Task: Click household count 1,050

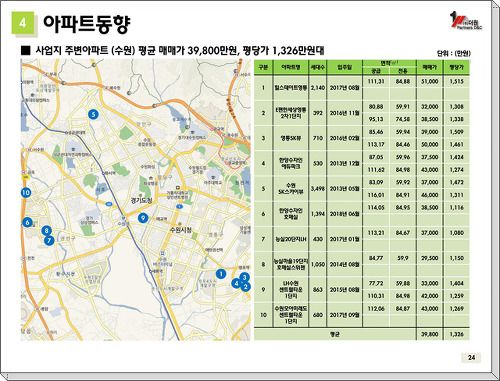Action: [x=318, y=264]
